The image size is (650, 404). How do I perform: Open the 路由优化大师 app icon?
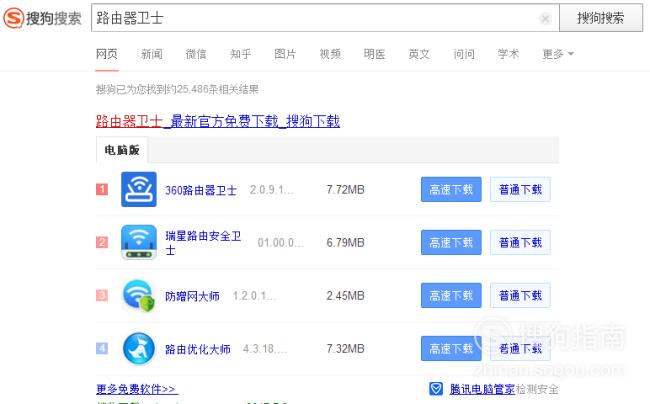139,348
